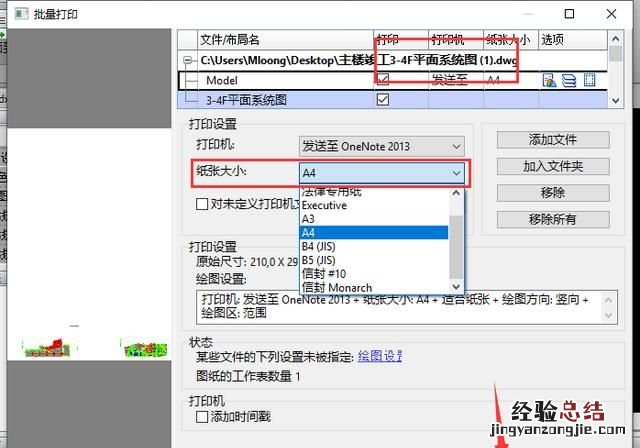Select 信封 Monarch paper size

click(374, 287)
